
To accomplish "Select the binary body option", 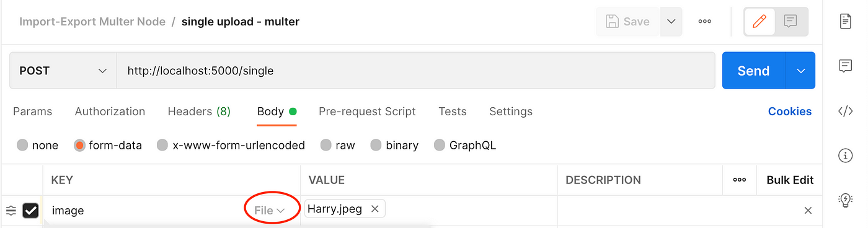I will [394, 146].
